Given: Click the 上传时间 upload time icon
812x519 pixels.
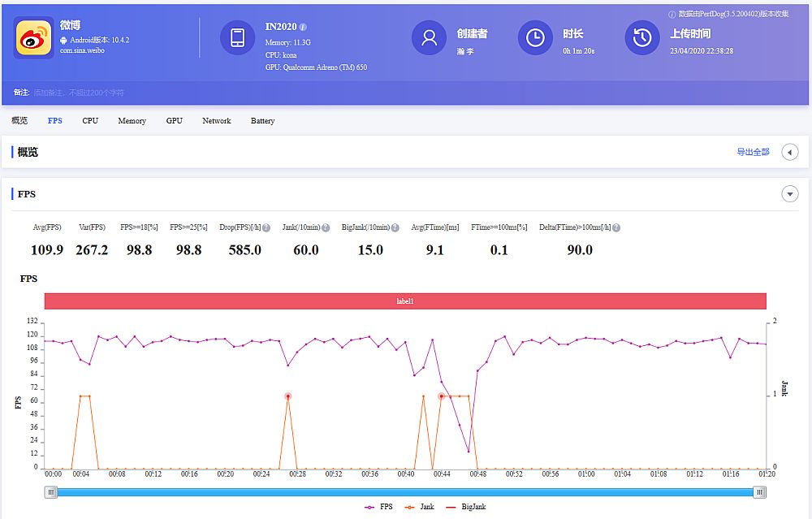Looking at the screenshot, I should (642, 38).
